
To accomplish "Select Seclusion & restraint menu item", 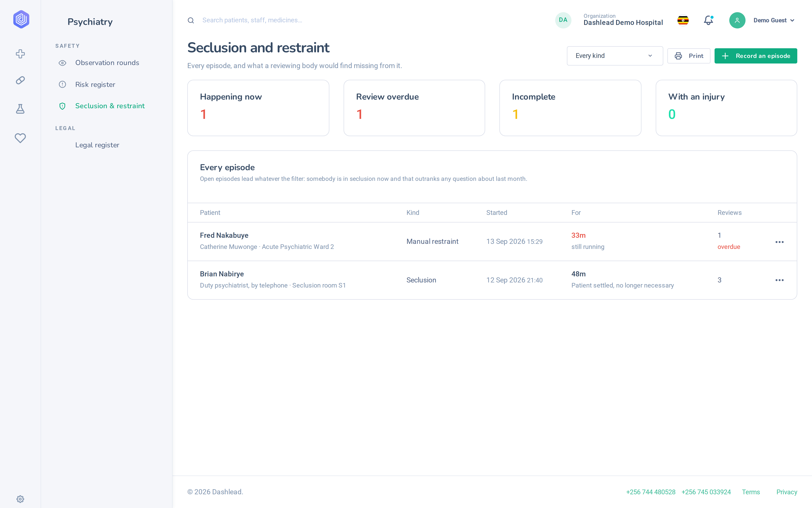I will [x=110, y=106].
